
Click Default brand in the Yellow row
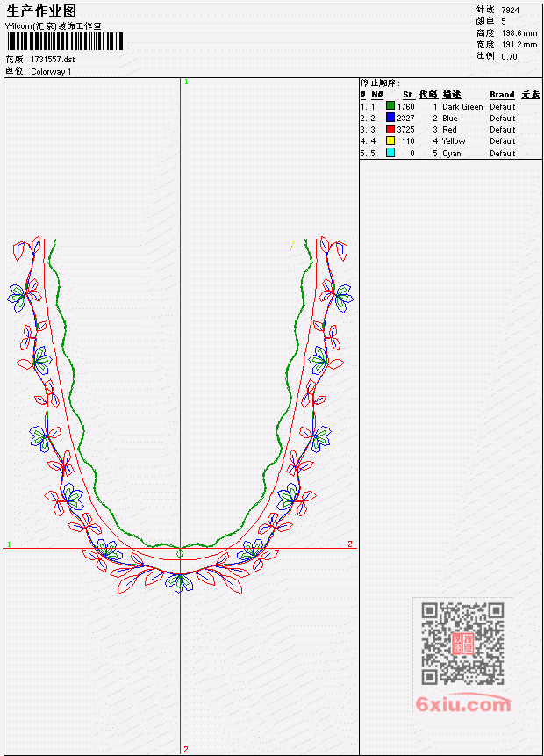coord(503,141)
